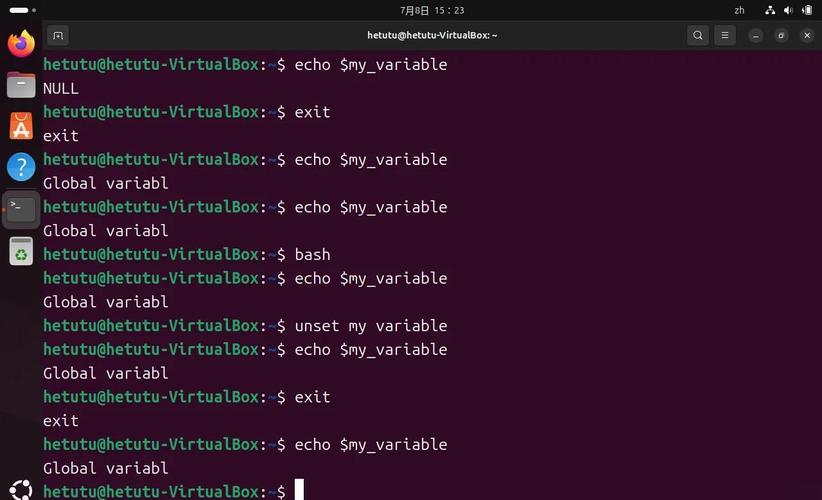
Task: Open Firefox from the dock
Action: [x=21, y=43]
